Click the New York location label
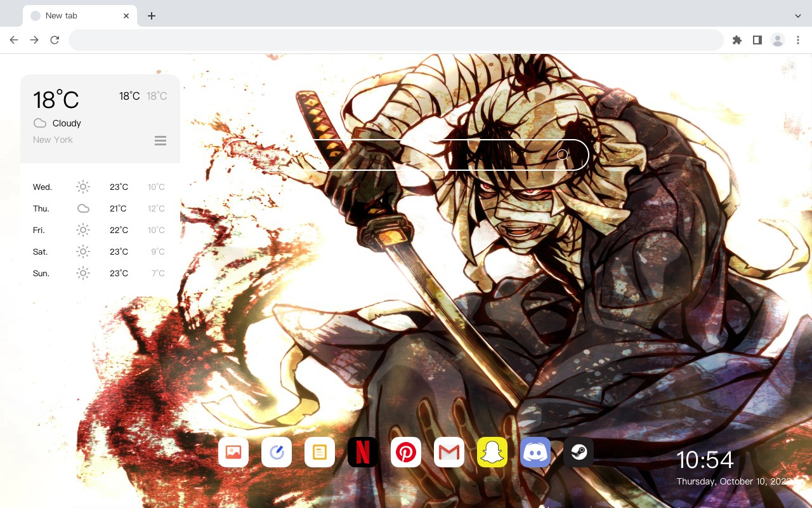 53,140
